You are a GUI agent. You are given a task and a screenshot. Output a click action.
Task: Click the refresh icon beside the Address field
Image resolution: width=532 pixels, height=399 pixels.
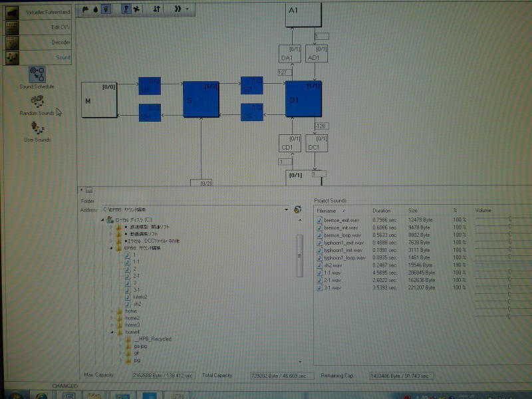[297, 209]
